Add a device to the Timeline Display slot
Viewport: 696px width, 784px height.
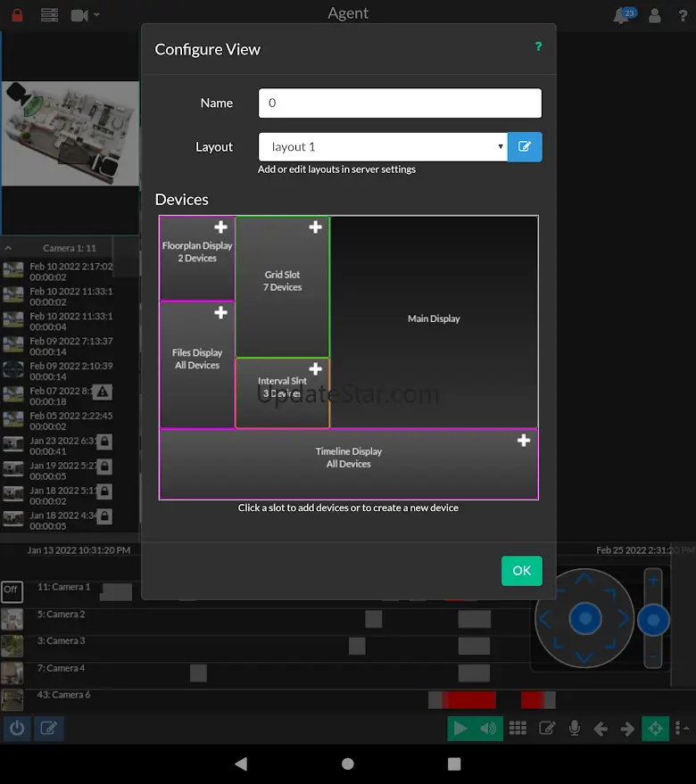point(524,441)
